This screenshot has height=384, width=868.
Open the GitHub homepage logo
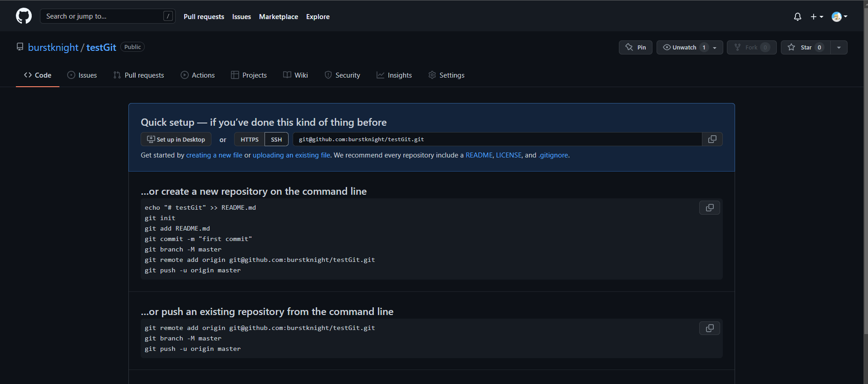click(x=24, y=16)
